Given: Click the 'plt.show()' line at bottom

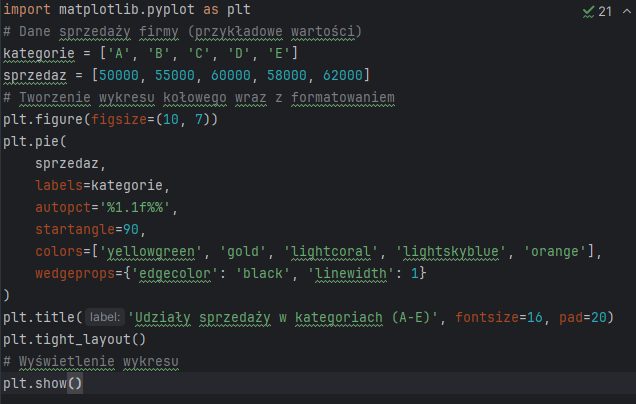Looking at the screenshot, I should (42, 383).
